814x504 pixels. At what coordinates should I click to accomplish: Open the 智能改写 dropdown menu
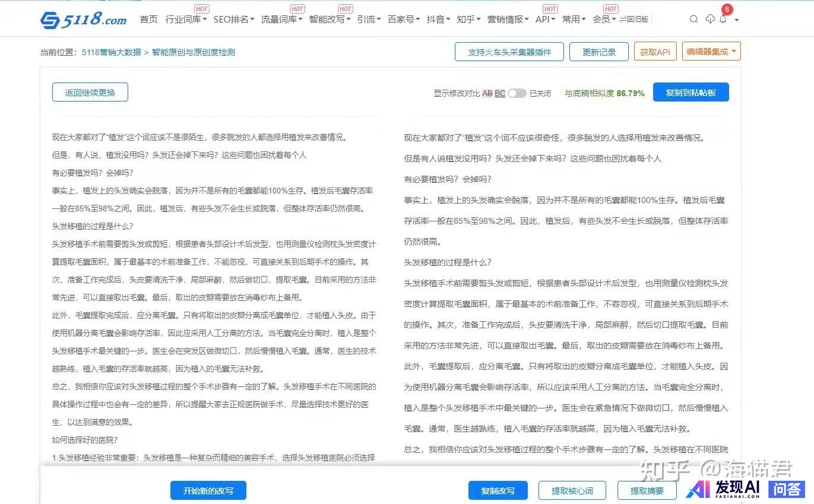pos(330,20)
